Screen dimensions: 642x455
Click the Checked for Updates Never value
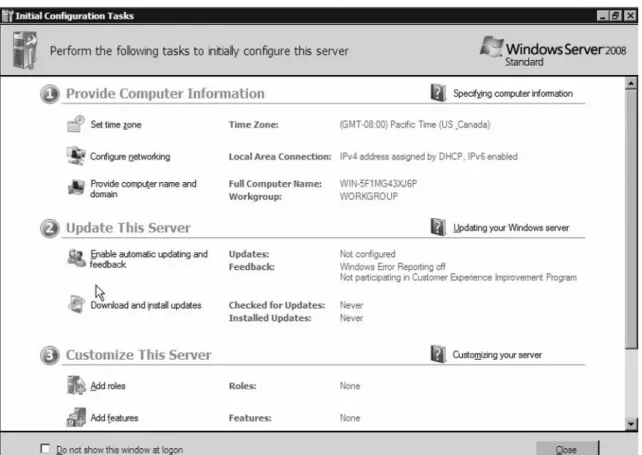tap(351, 305)
